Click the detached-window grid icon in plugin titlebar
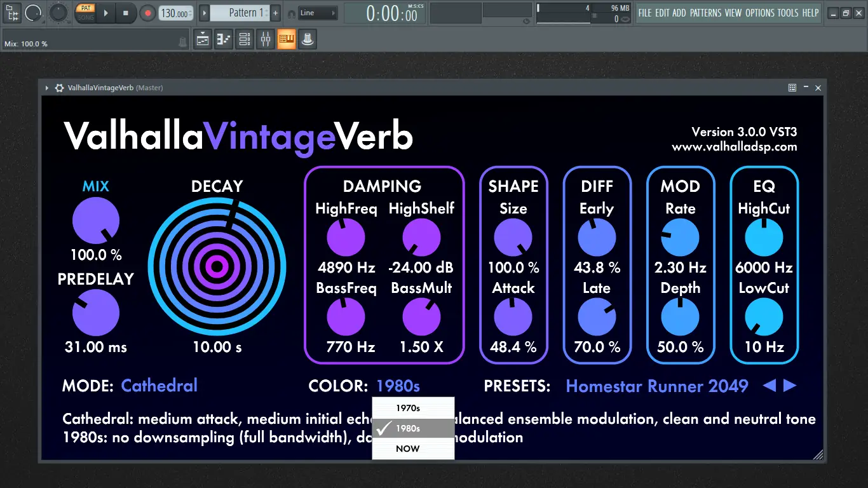The width and height of the screenshot is (868, 488). point(792,88)
